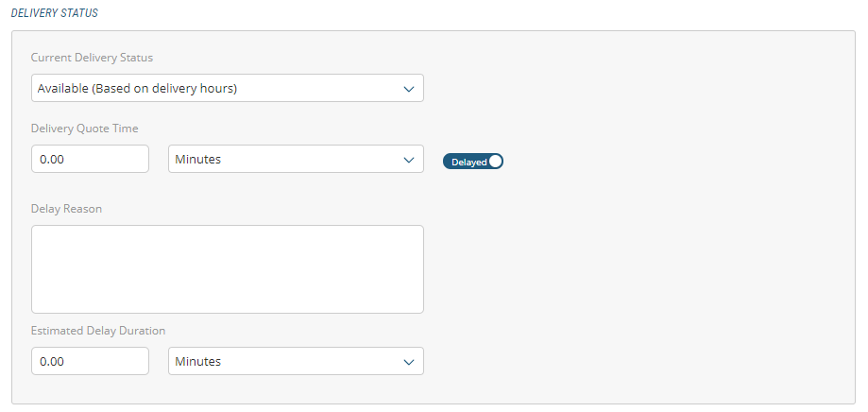
Task: Click the 'Delivery Quote Time' label
Action: click(85, 129)
